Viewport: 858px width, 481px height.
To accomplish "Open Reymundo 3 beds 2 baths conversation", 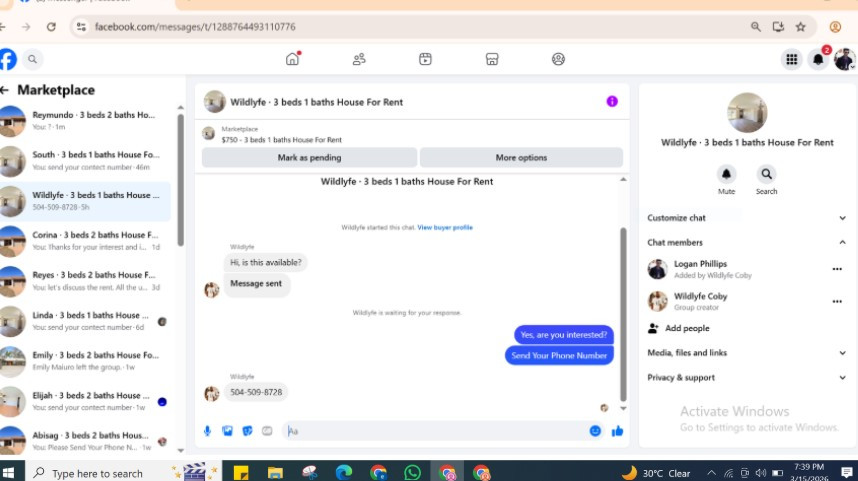I will [x=85, y=121].
